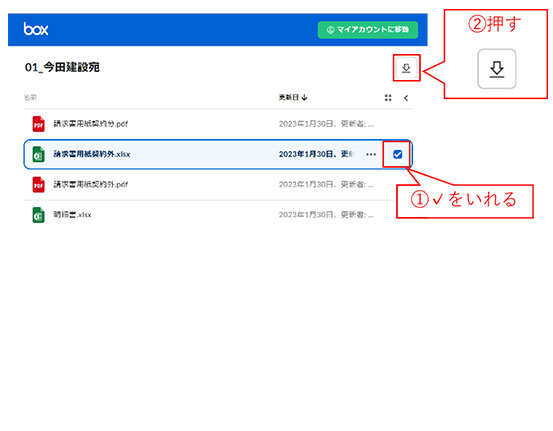Viewport: 553px width, 431px height.
Task: Download the folder with the download icon
Action: (x=406, y=68)
